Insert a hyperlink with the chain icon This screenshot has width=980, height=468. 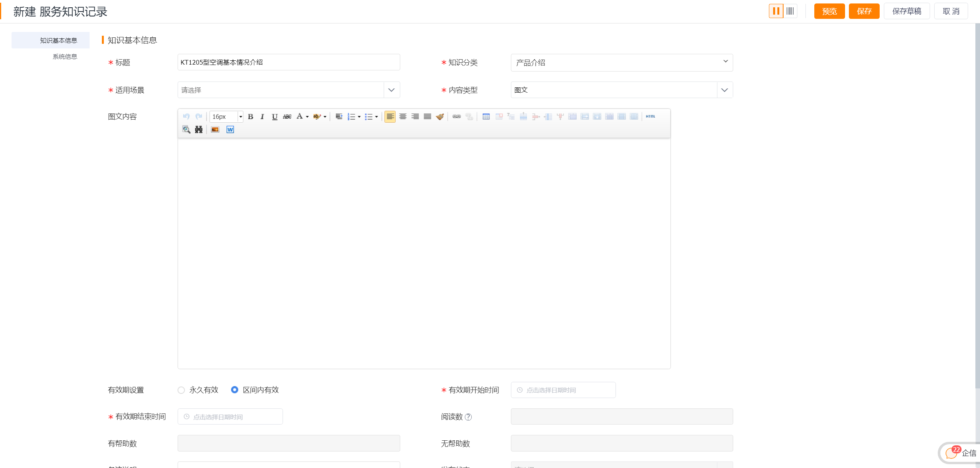coord(456,117)
